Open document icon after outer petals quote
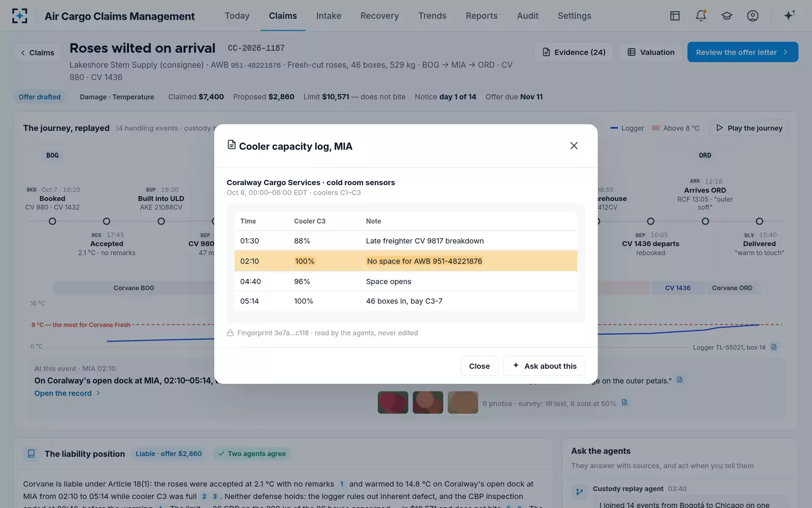812x508 pixels. click(679, 380)
